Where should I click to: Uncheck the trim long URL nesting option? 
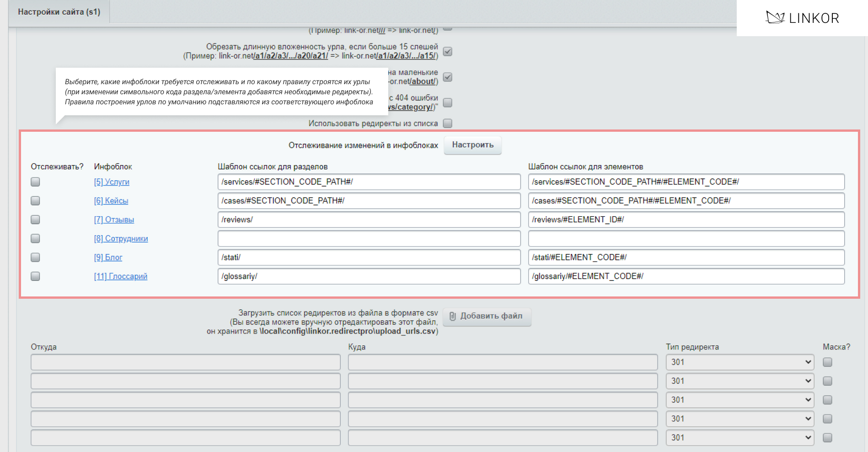(x=448, y=52)
